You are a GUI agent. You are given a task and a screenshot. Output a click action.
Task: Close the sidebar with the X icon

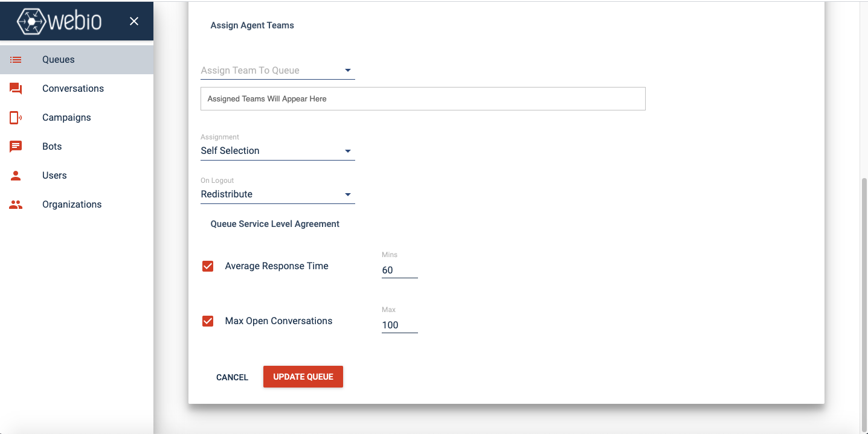coord(134,21)
